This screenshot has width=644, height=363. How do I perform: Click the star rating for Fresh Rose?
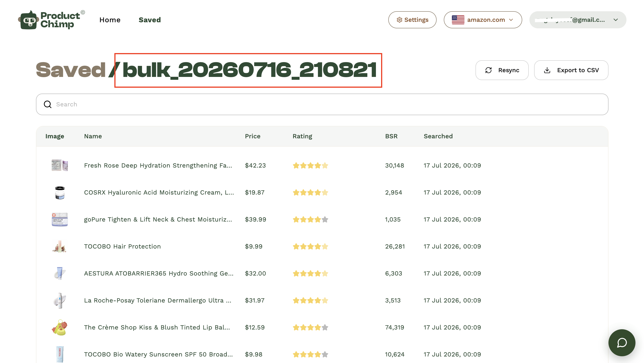tap(310, 165)
